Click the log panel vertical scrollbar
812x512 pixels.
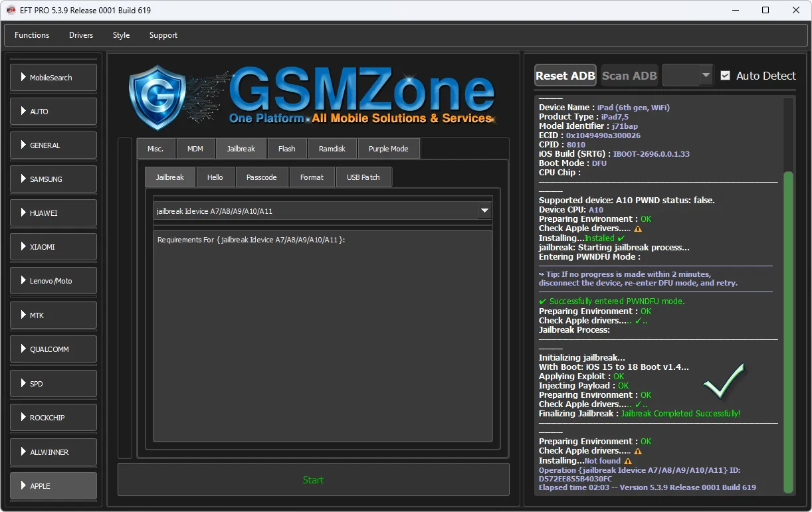788,332
